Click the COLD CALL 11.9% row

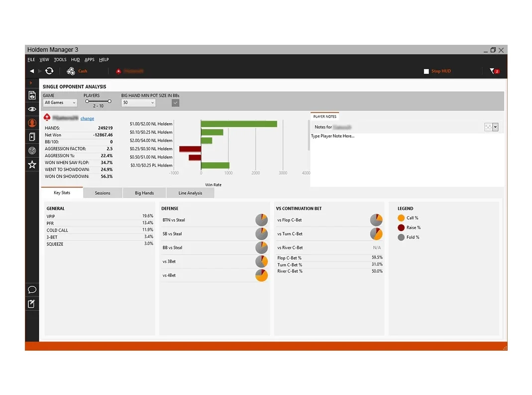[x=100, y=230]
